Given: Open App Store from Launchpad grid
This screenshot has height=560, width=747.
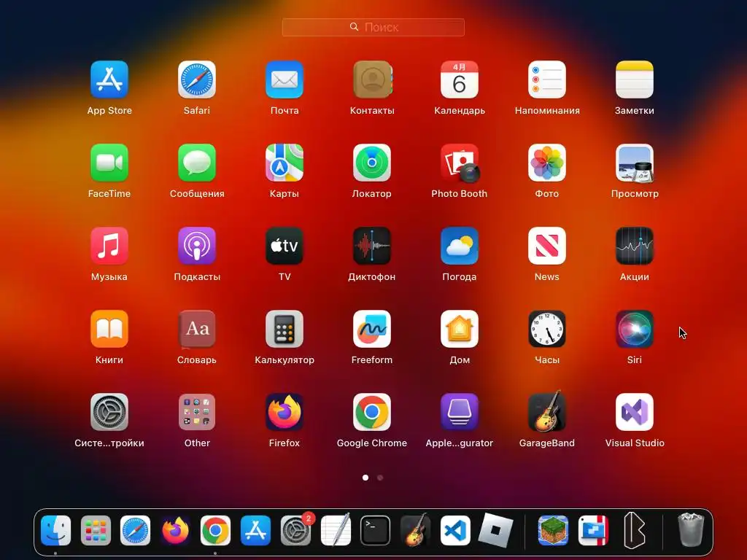Looking at the screenshot, I should (x=109, y=79).
